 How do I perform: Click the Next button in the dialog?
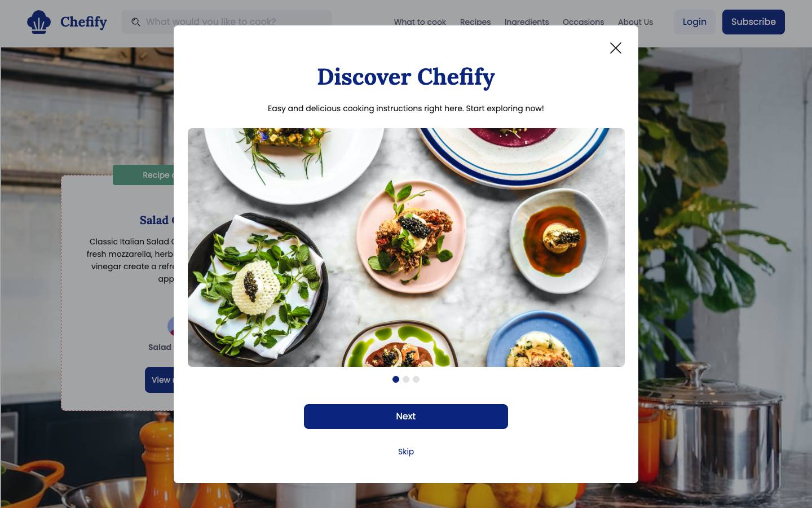coord(406,417)
